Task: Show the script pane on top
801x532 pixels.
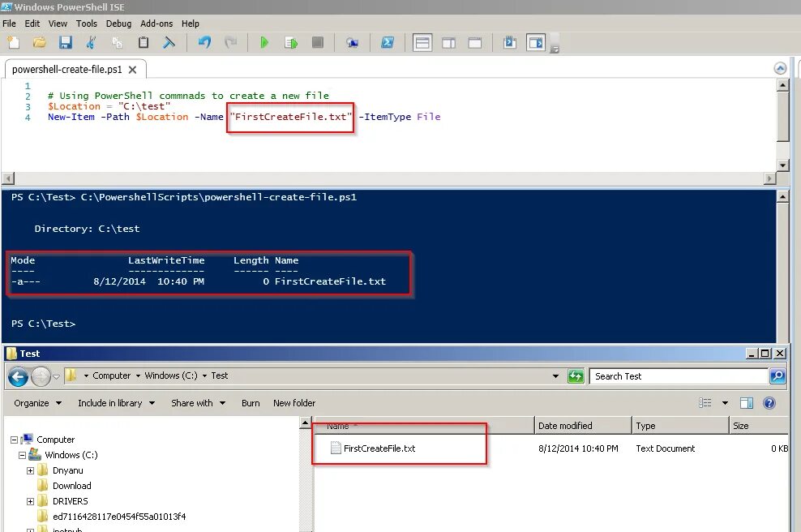Action: (422, 43)
